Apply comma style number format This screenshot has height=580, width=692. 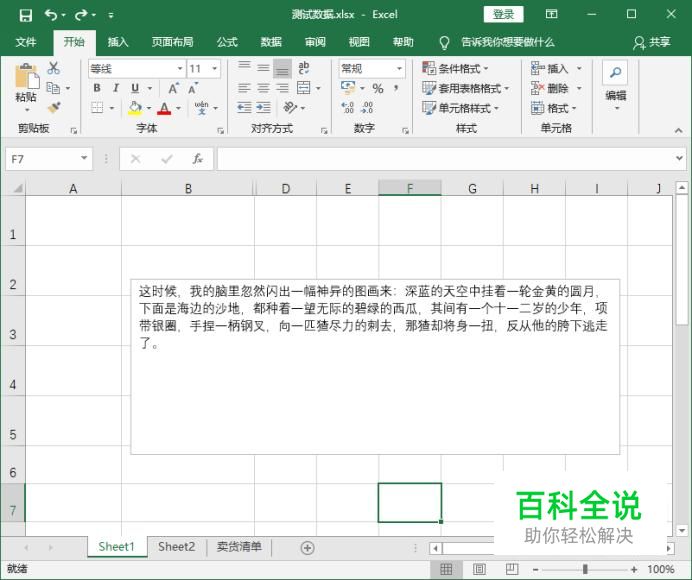(x=396, y=88)
